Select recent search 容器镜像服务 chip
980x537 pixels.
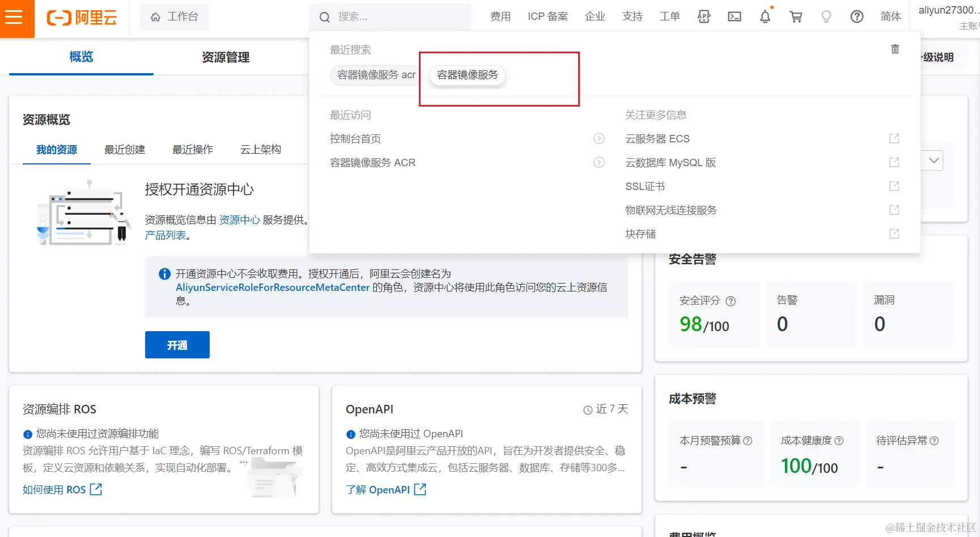[468, 75]
